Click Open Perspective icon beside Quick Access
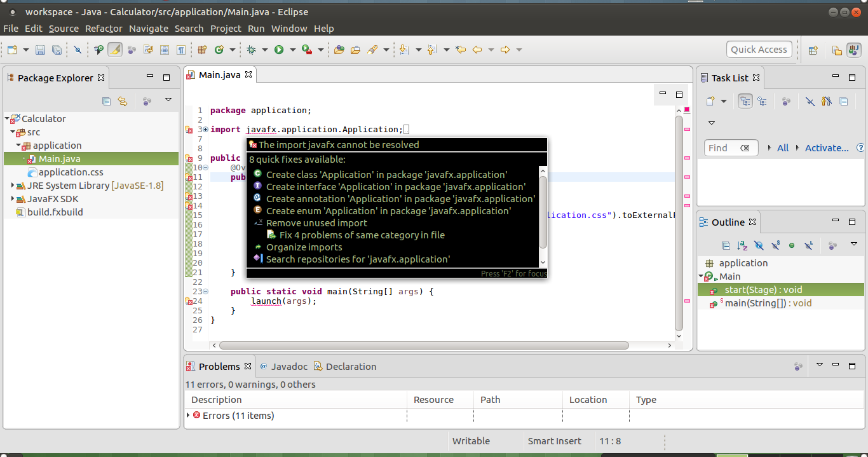The image size is (868, 457). click(x=813, y=50)
